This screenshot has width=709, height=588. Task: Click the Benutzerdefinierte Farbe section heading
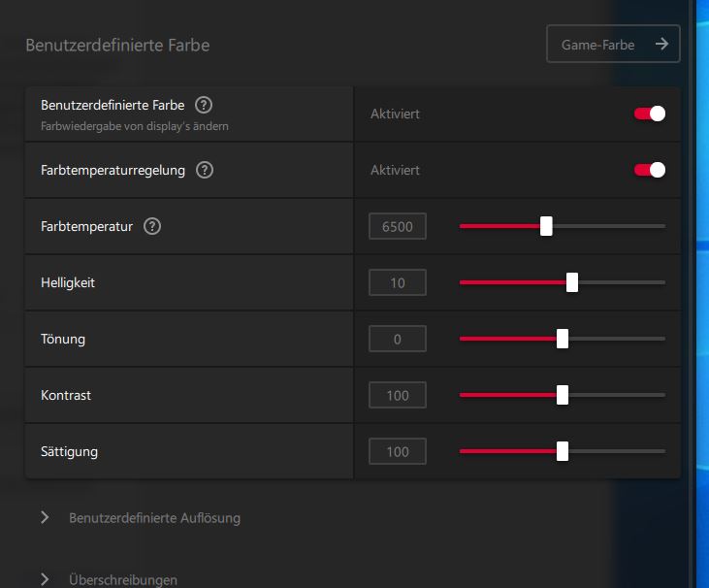coord(117,45)
